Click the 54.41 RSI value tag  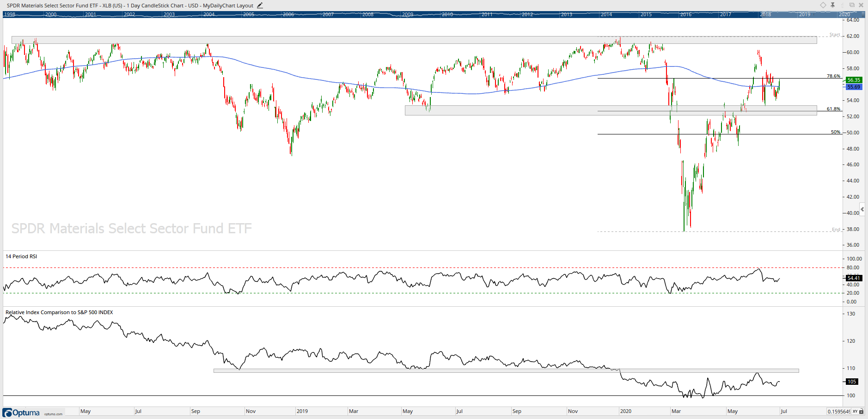pyautogui.click(x=854, y=278)
